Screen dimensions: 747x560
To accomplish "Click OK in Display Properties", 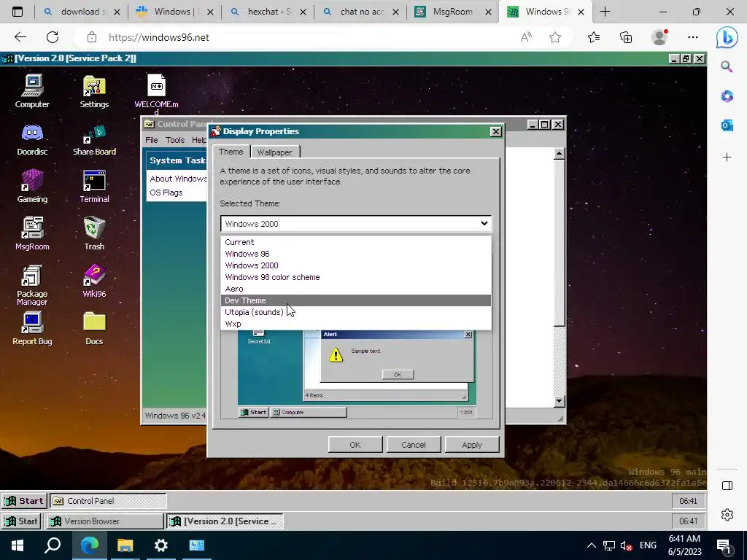I will 355,445.
